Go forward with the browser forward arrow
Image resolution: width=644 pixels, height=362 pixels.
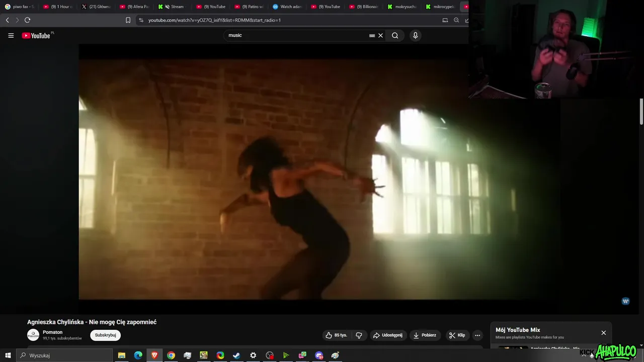(17, 20)
